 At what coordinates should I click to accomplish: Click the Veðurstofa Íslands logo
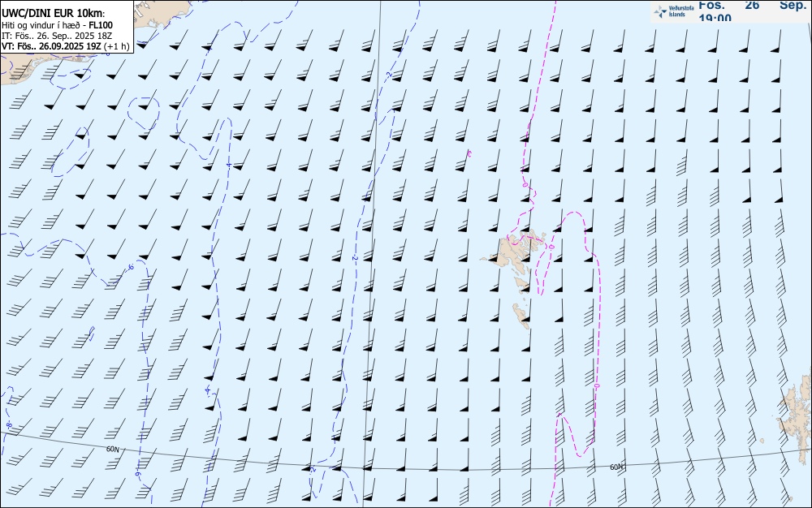click(674, 12)
